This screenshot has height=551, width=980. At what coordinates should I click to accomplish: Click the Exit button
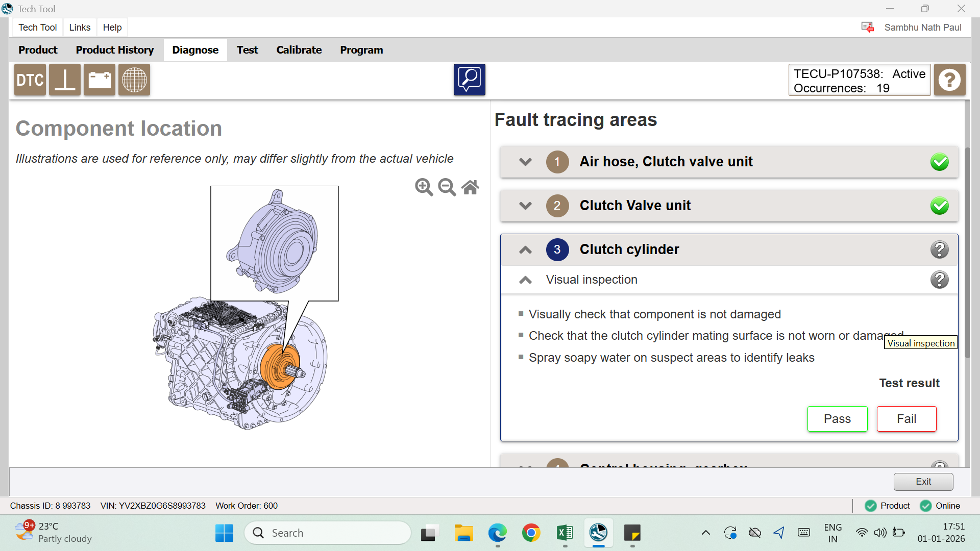923,482
